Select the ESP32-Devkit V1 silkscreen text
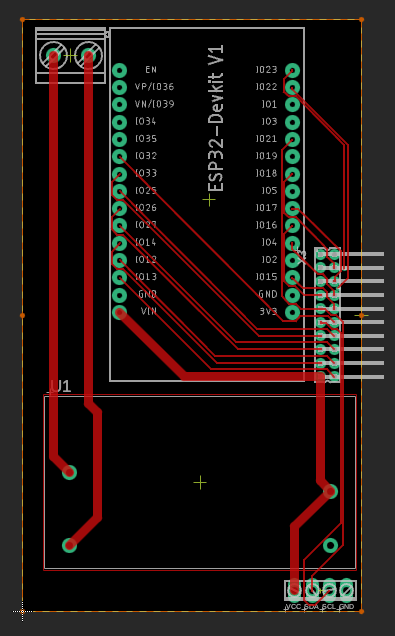The image size is (395, 636). tap(216, 118)
